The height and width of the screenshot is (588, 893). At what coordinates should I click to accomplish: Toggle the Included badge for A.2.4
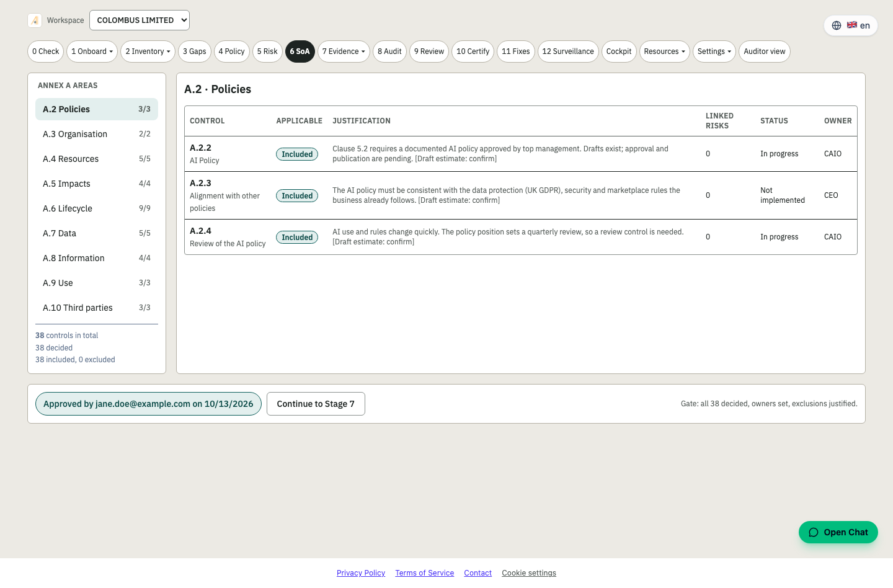[297, 238]
